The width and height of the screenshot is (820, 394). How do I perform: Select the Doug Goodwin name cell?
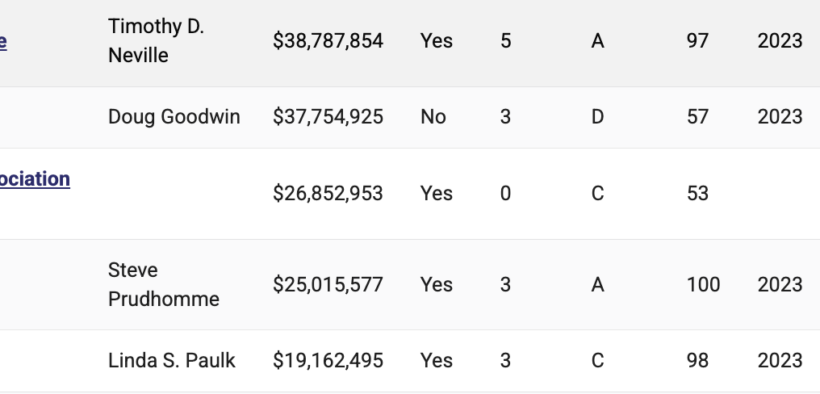pyautogui.click(x=174, y=117)
